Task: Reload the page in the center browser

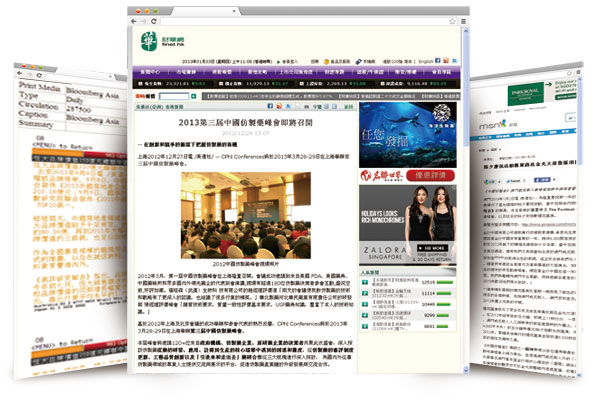Action: pyautogui.click(x=153, y=21)
